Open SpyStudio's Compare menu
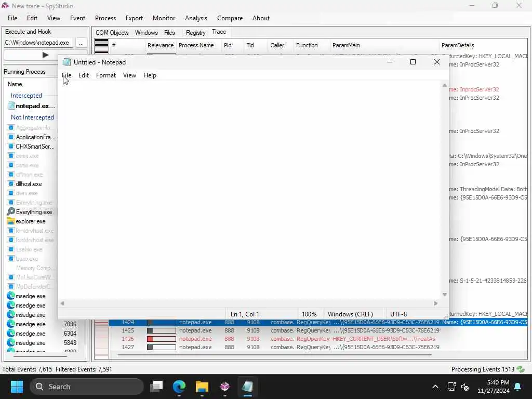The height and width of the screenshot is (399, 532). coord(230,18)
